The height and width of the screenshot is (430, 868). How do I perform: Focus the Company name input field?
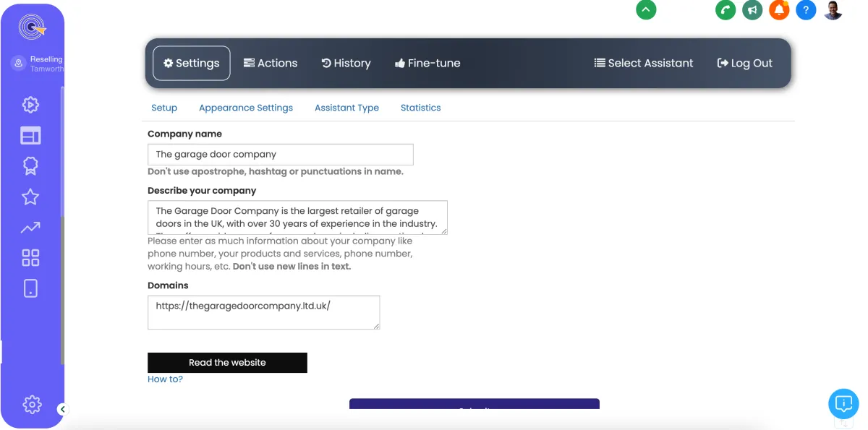[281, 155]
